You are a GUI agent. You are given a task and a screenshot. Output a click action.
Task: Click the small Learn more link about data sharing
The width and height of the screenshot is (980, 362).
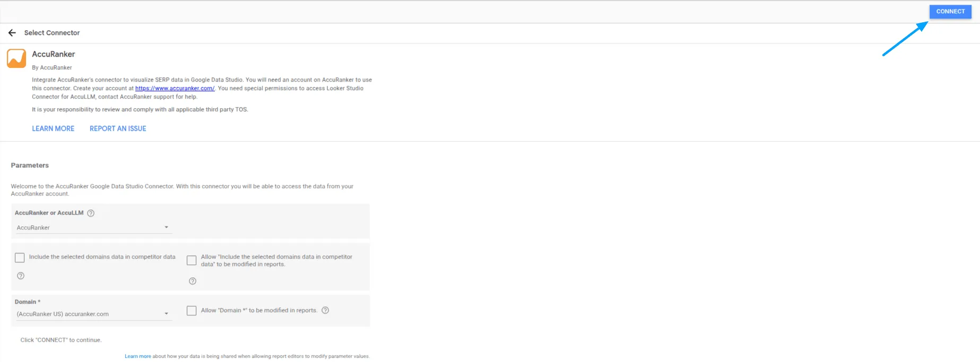click(137, 356)
